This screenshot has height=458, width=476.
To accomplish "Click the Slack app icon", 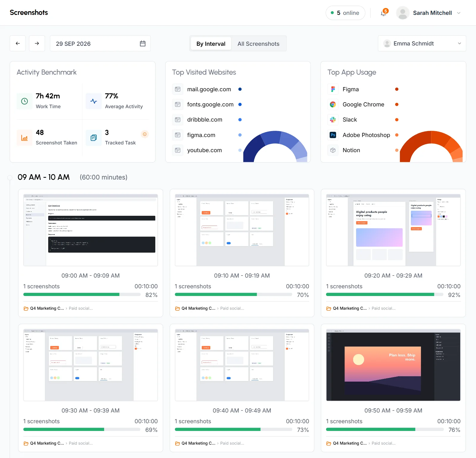I will pyautogui.click(x=333, y=120).
